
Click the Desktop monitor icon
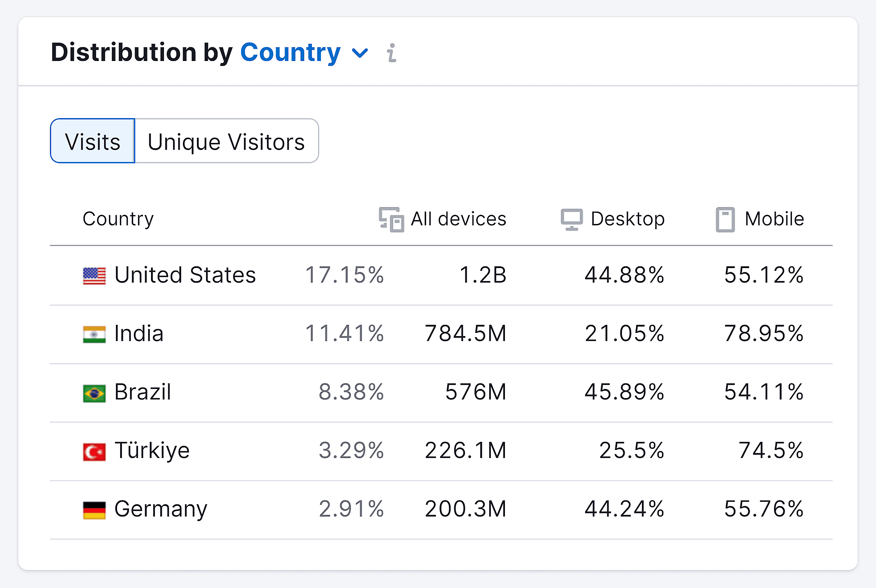[572, 219]
